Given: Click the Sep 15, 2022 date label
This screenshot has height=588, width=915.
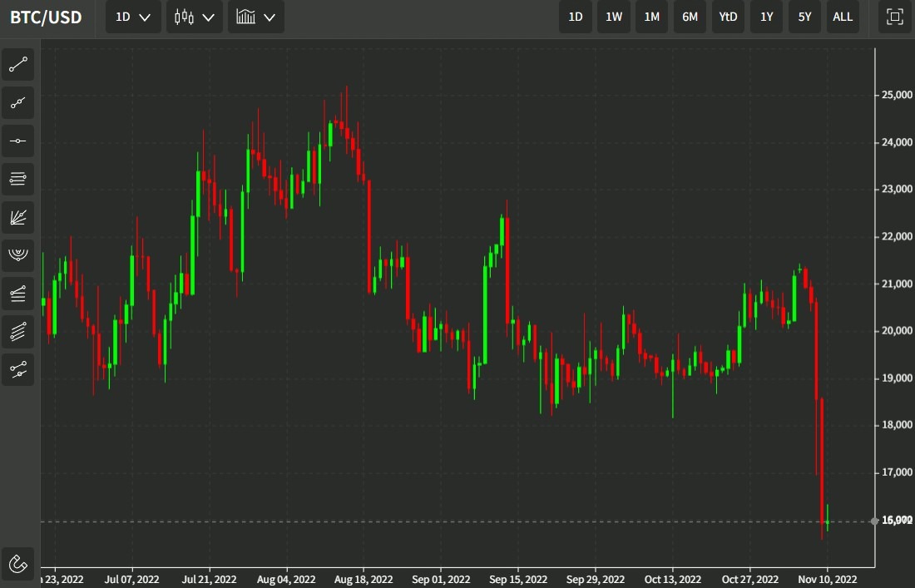Looking at the screenshot, I should click(518, 579).
